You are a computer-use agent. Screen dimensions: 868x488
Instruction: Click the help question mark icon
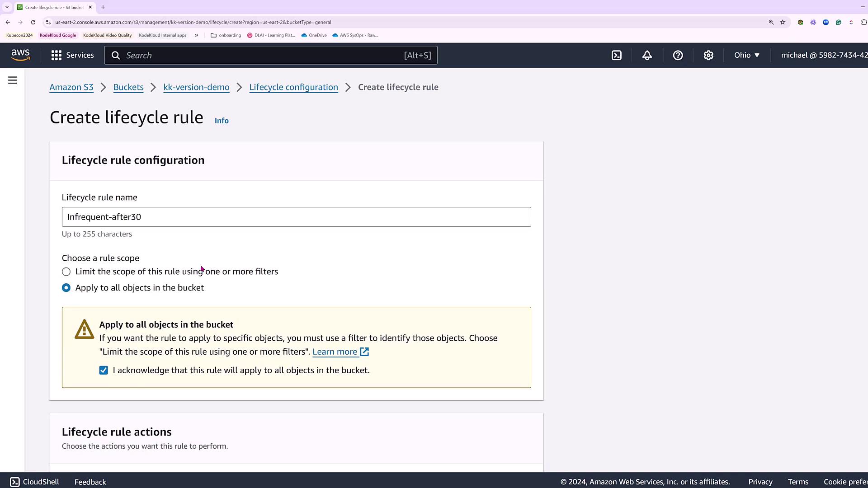point(678,55)
